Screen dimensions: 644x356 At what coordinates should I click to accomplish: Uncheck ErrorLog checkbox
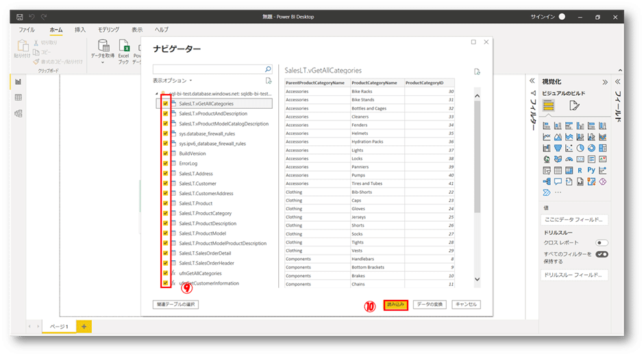(x=166, y=163)
